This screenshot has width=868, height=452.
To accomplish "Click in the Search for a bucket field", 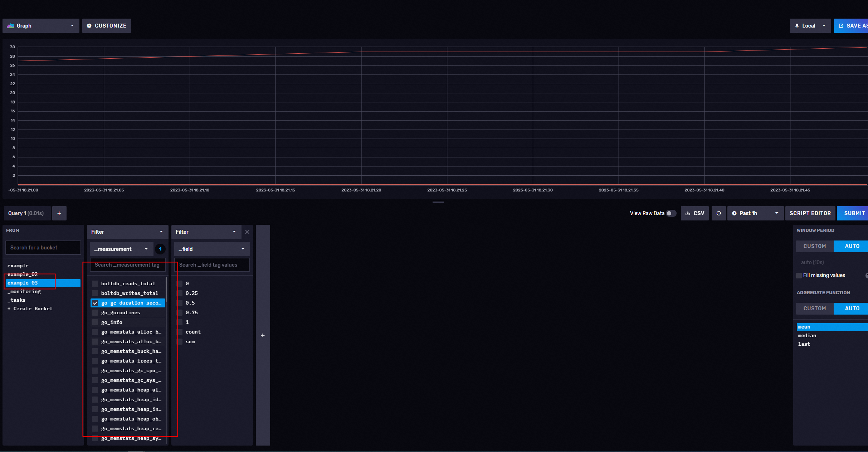I will coord(43,248).
